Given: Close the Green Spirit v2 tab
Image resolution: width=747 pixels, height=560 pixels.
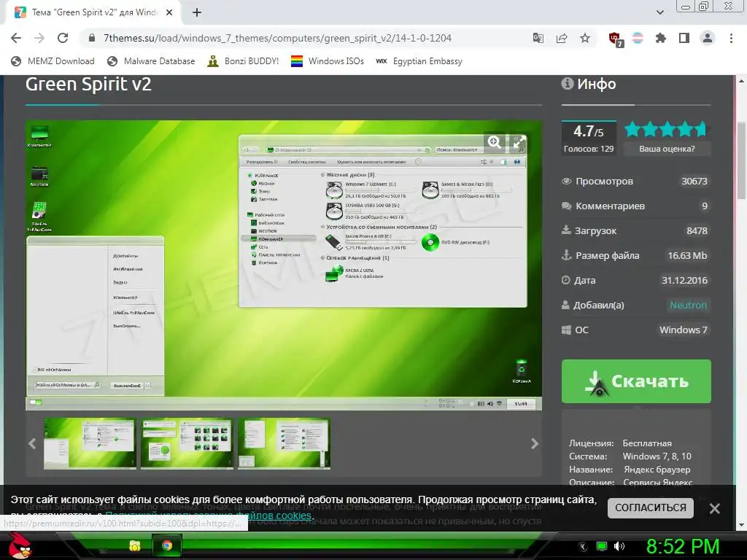Looking at the screenshot, I should pyautogui.click(x=169, y=13).
